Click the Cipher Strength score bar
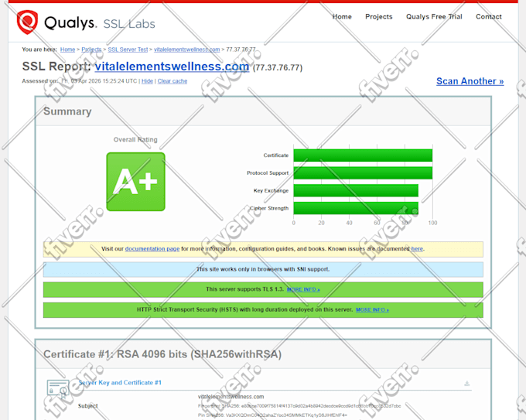The height and width of the screenshot is (420, 526). coord(356,208)
